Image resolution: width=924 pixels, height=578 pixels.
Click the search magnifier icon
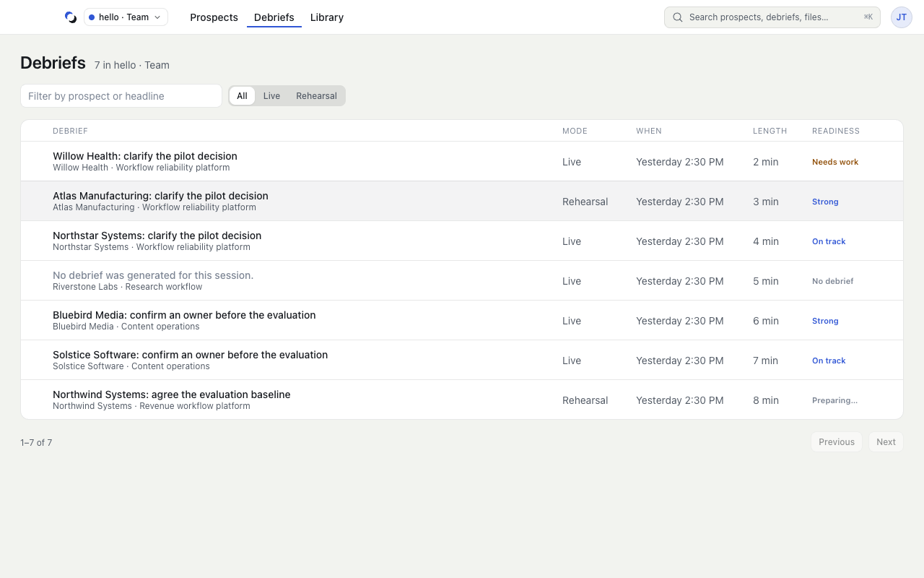coord(678,17)
